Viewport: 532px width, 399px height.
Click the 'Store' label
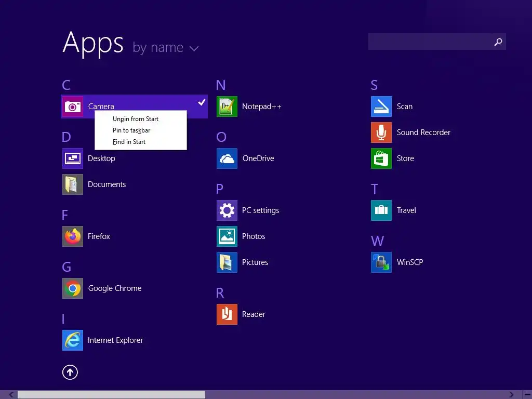405,158
